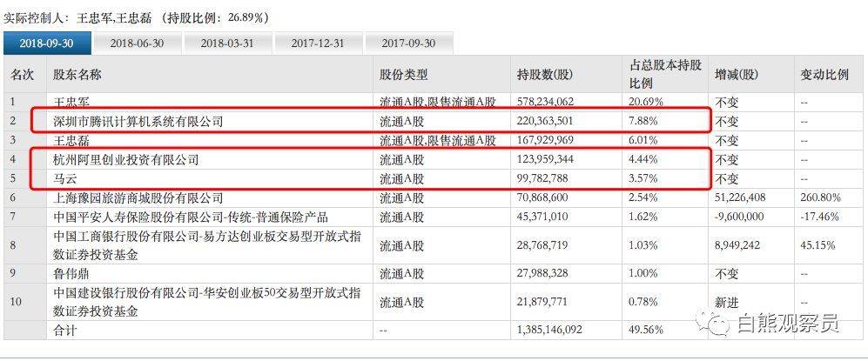Select shareholder 鲁伟鼎
The width and height of the screenshot is (868, 361).
(x=71, y=274)
